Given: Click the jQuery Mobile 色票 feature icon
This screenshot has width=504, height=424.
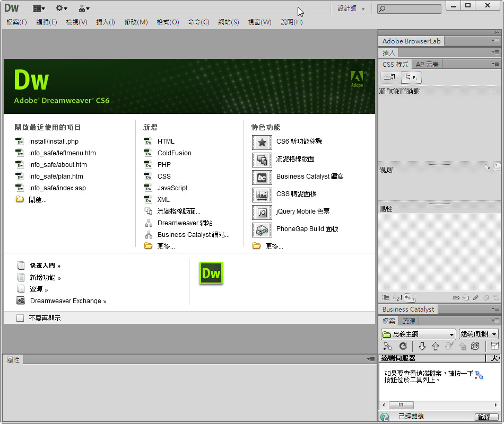Looking at the screenshot, I should 262,212.
